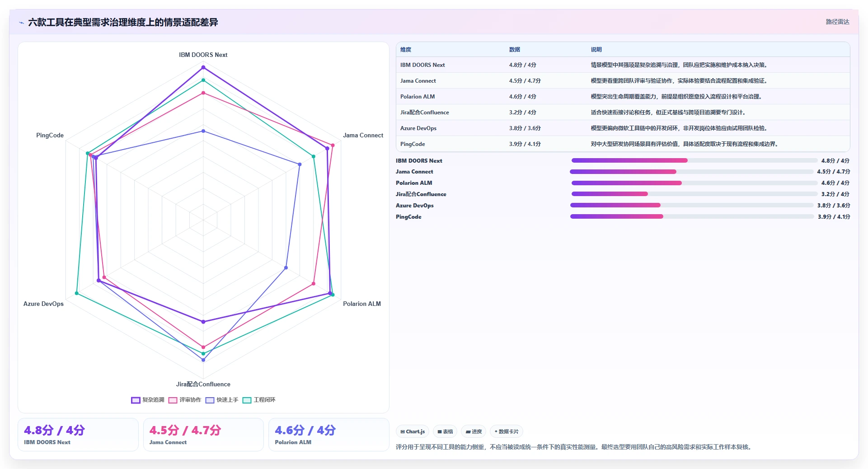Click the PingCode progress bar
The image size is (868, 469).
coord(692,216)
